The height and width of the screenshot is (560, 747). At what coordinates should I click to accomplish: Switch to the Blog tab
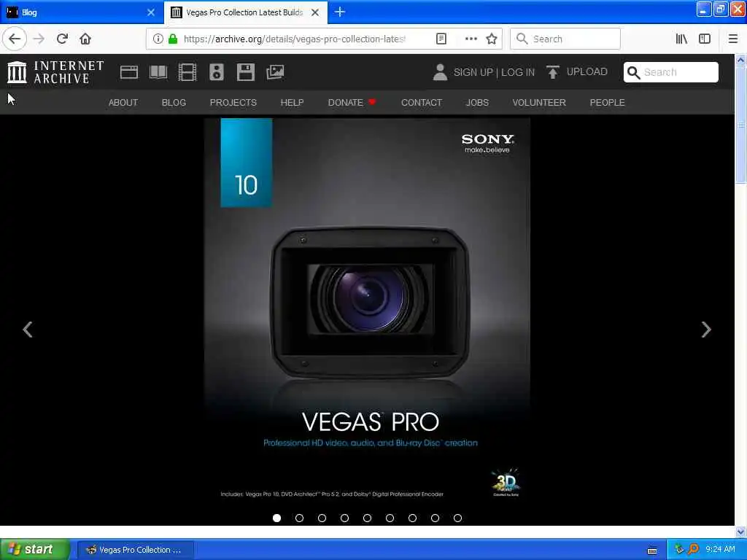(82, 12)
